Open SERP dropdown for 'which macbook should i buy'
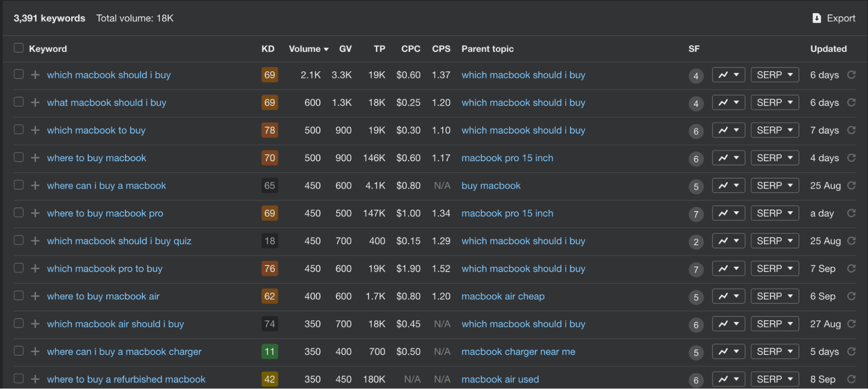Viewport: 868px width, 389px height. [x=775, y=75]
